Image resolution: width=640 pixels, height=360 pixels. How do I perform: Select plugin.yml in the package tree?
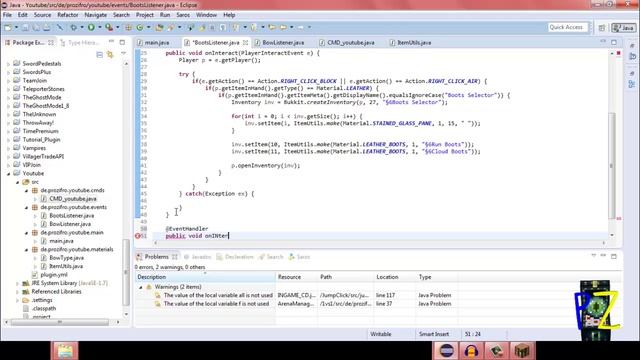[x=54, y=275]
